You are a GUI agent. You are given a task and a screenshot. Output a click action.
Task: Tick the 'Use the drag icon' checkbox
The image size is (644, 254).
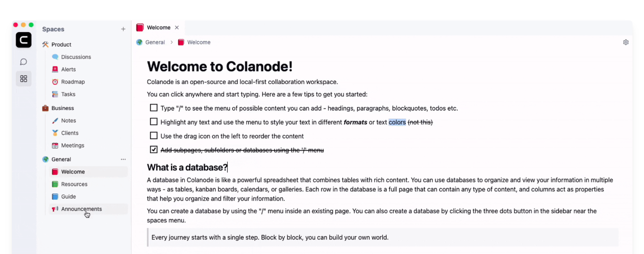[154, 135]
